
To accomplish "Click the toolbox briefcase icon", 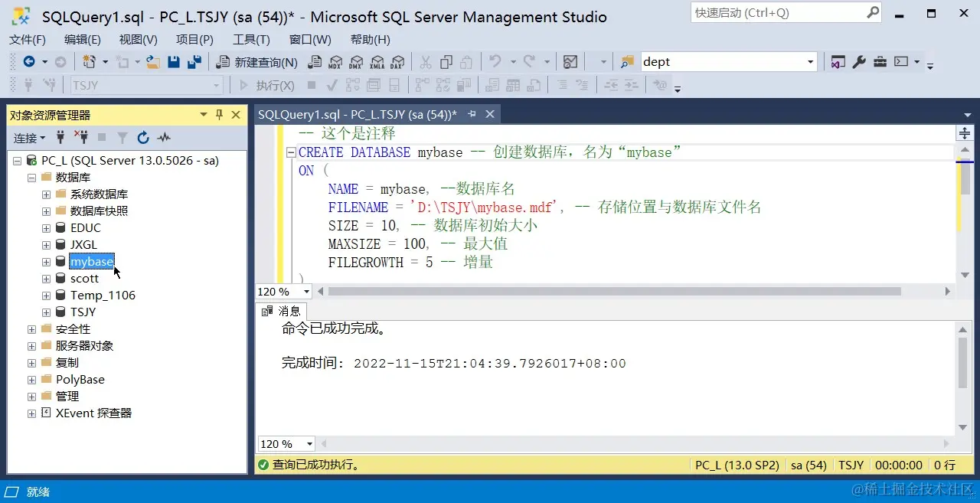I will [880, 62].
